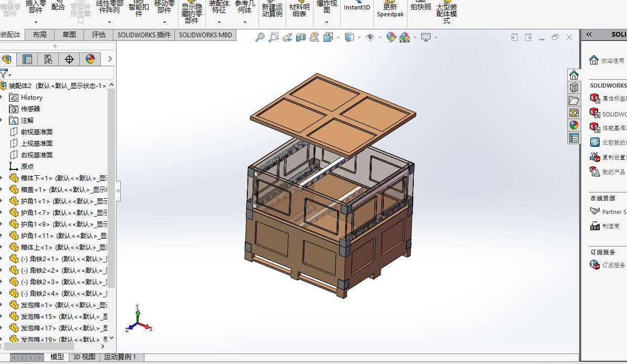Viewport: 627px width, 364px height.
Task: Click feature tree vertical scrollbar
Action: coord(111,188)
